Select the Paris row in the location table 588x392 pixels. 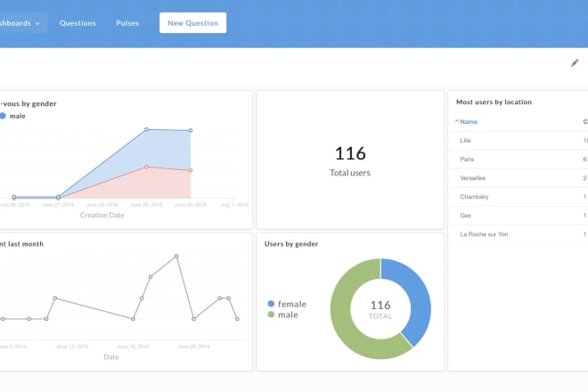pos(518,159)
